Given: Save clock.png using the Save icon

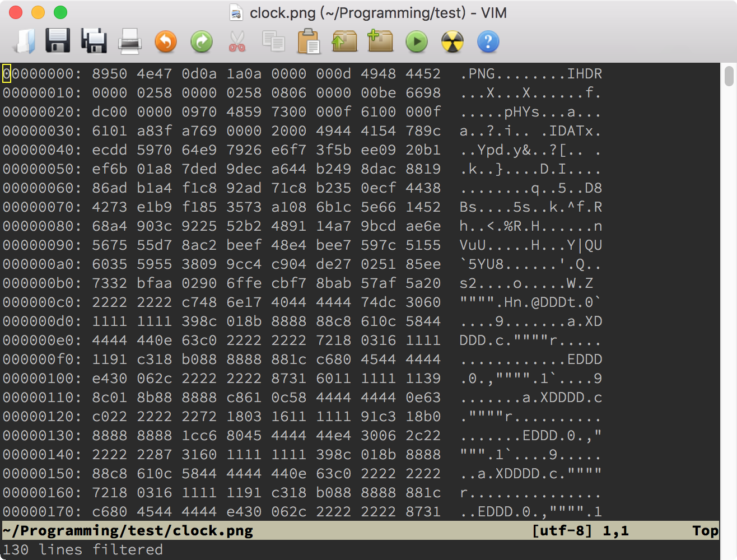Looking at the screenshot, I should tap(58, 41).
